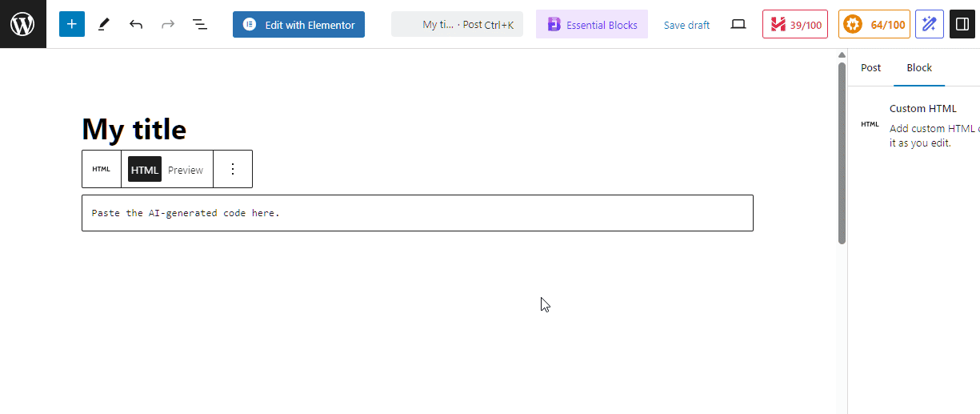The image size is (980, 414).
Task: Click the My title heading
Action: [x=134, y=129]
